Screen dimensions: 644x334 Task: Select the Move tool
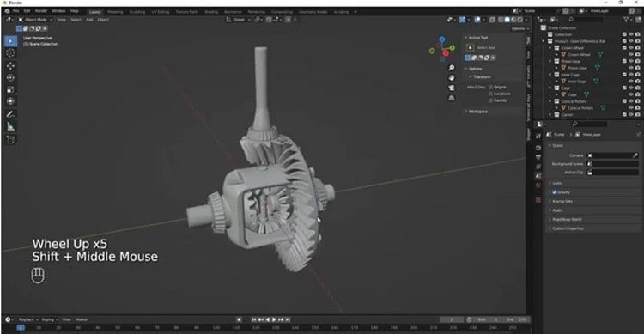10,66
